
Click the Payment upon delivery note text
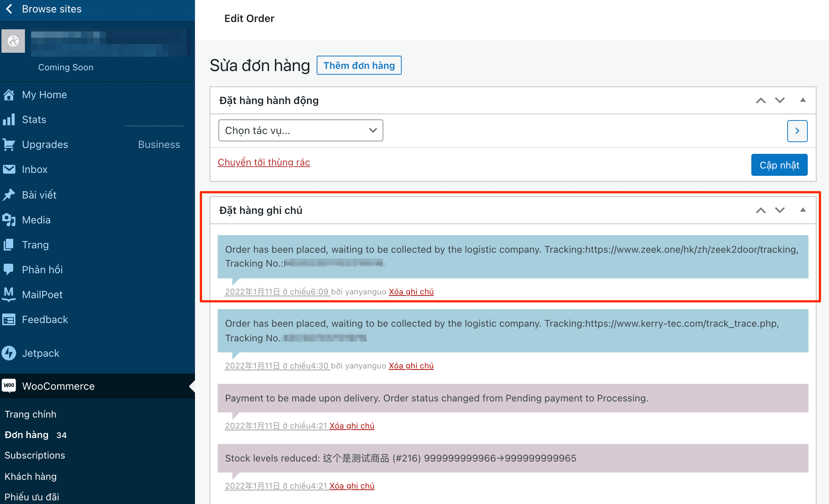[x=436, y=398]
